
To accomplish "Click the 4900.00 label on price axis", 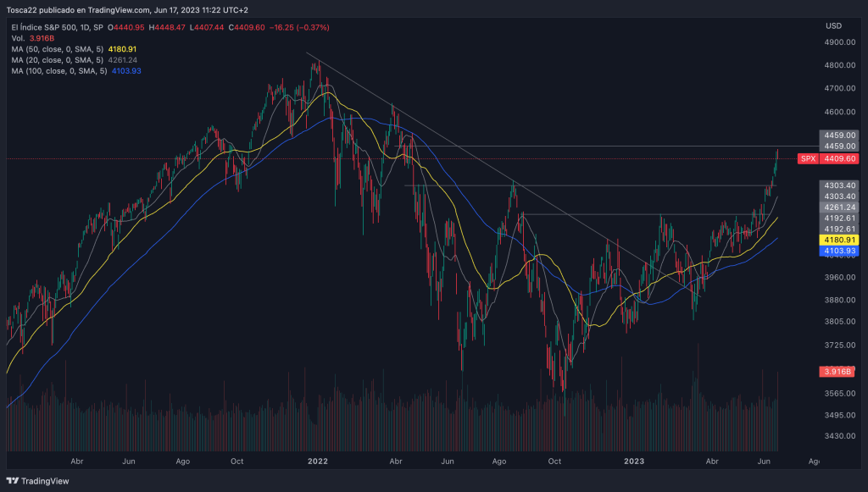I will click(839, 42).
